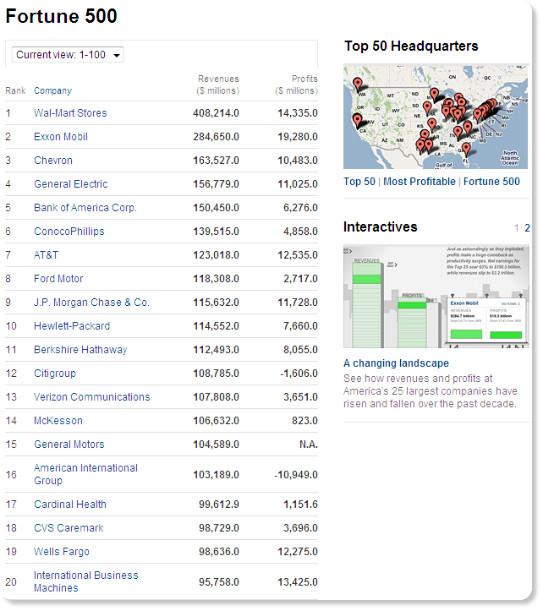Image resolution: width=540 pixels, height=608 pixels.
Task: Click the Wells Fargo link
Action: (x=61, y=552)
